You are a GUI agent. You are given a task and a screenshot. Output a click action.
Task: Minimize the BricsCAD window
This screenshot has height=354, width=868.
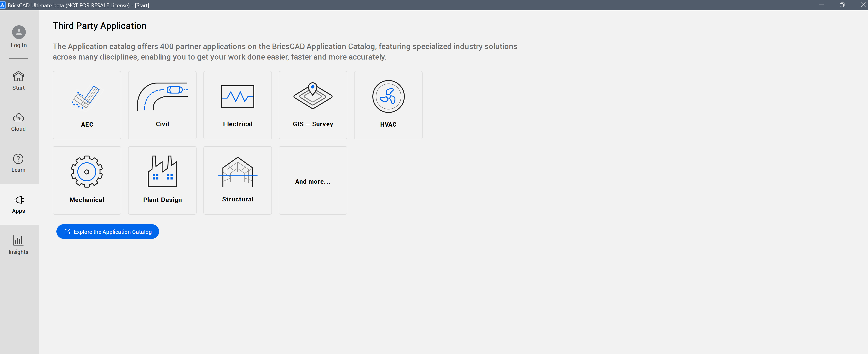(821, 5)
